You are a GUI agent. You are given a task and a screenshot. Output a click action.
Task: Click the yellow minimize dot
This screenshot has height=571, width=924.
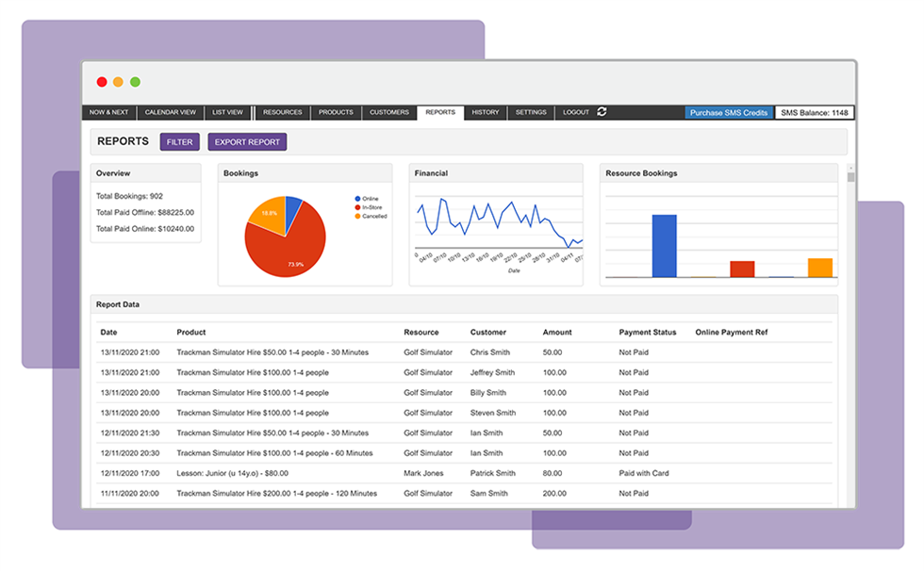[x=119, y=82]
